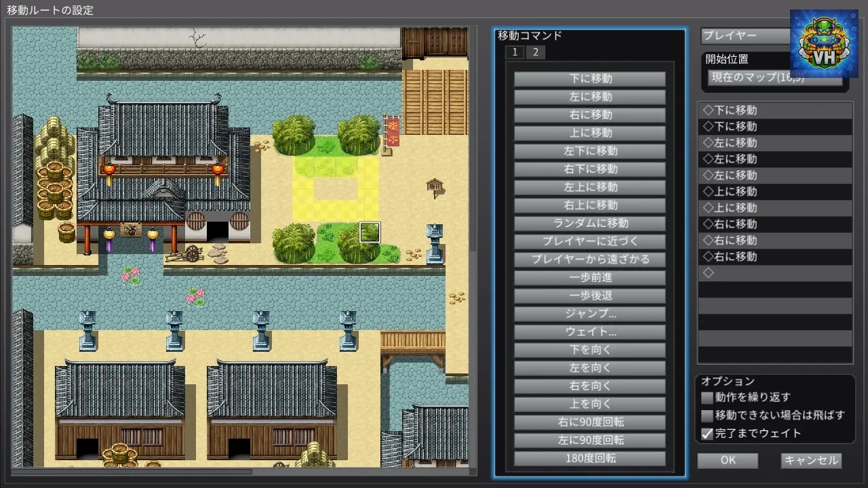Click the white cursor square on map
868x488 pixels.
coord(370,232)
